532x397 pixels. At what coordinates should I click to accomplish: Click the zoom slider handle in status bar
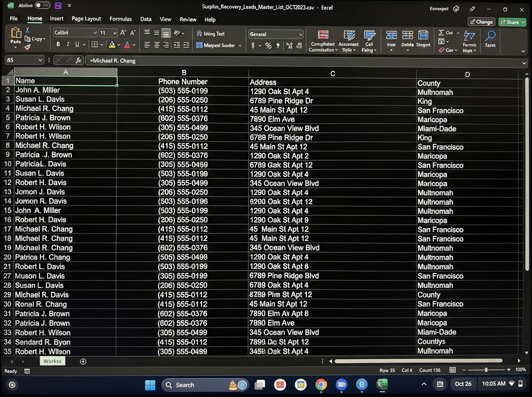[x=486, y=370]
